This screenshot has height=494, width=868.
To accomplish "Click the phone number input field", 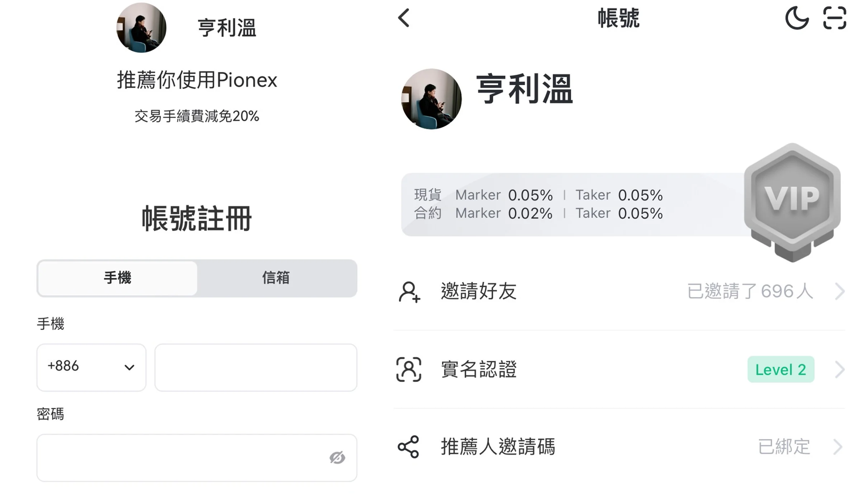I will (256, 367).
